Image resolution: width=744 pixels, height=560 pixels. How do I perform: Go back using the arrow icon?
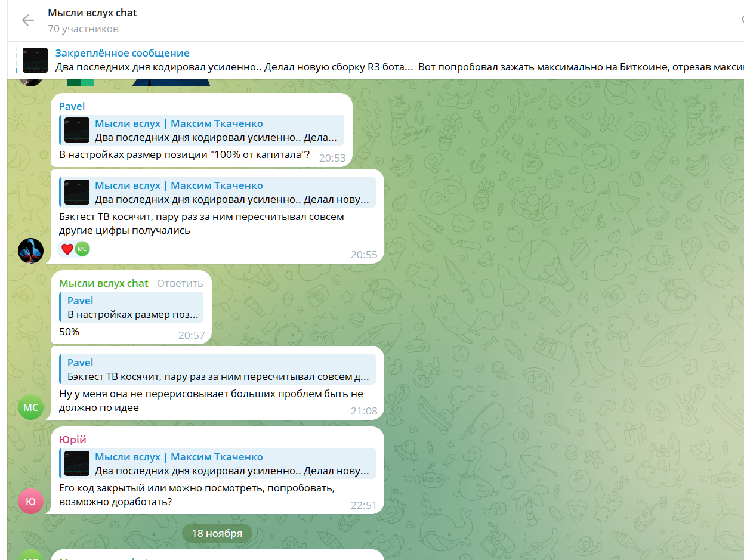point(28,20)
